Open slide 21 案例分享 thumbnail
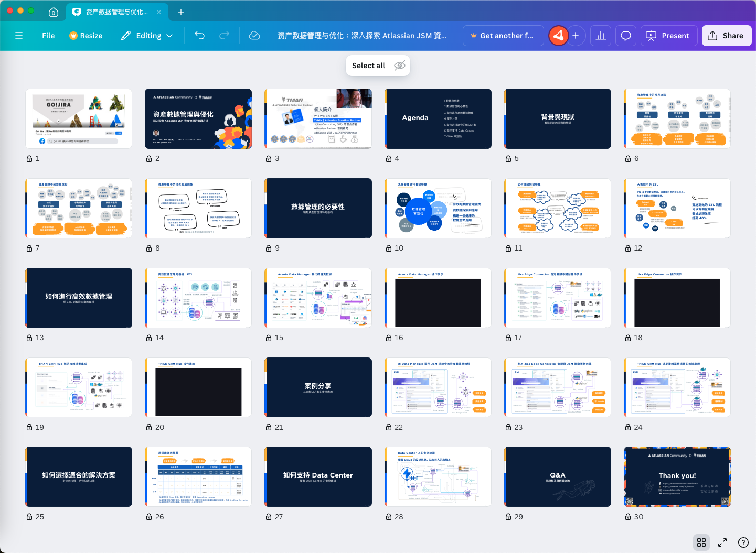The height and width of the screenshot is (553, 756). click(318, 387)
